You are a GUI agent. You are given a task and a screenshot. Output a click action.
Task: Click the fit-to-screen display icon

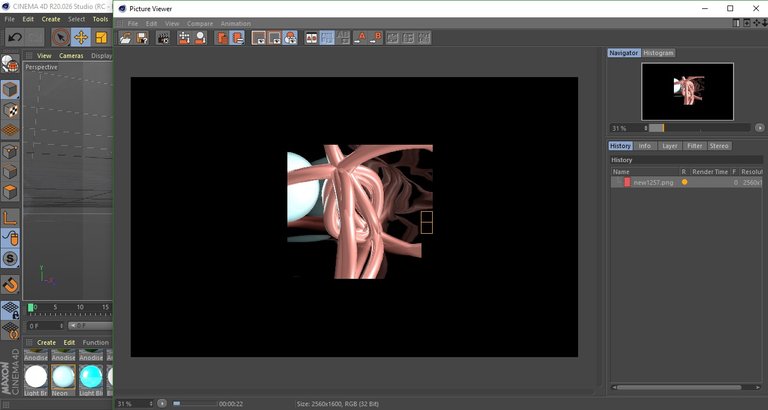(x=259, y=38)
